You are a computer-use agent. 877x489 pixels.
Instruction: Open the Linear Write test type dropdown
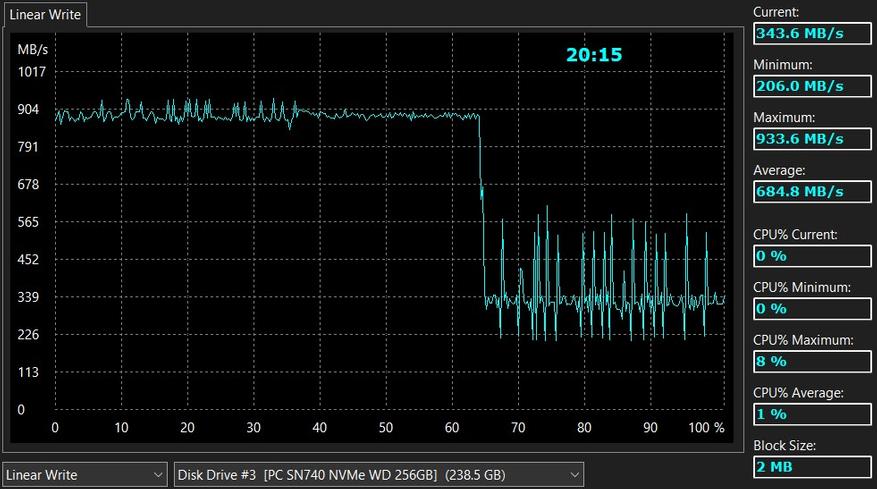[x=85, y=475]
